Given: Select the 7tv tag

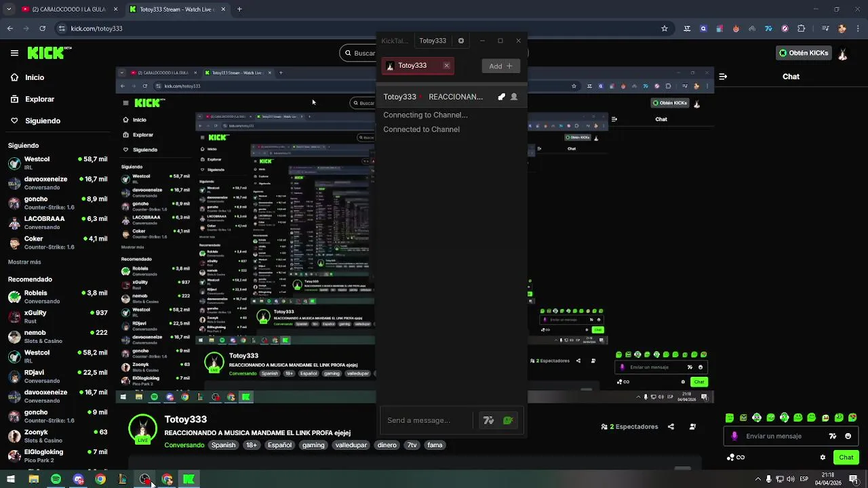Looking at the screenshot, I should 412,445.
